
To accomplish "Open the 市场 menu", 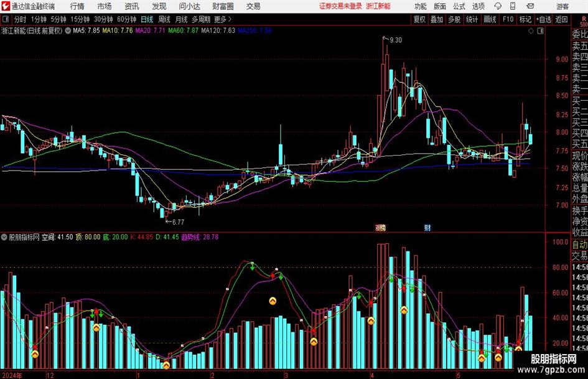I will coord(105,6).
